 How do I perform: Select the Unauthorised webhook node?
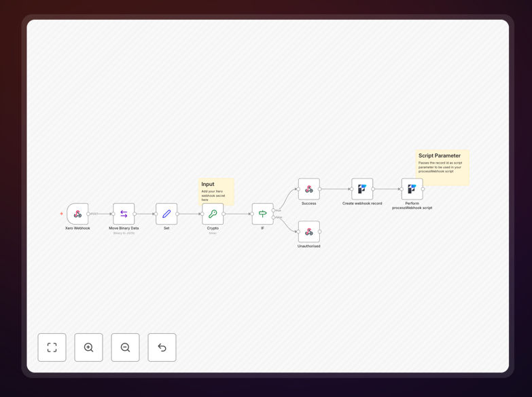point(308,232)
